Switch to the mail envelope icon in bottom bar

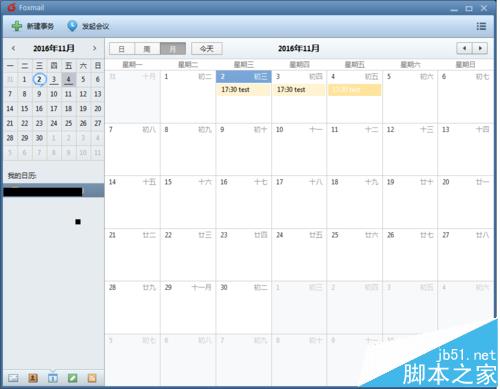13,378
